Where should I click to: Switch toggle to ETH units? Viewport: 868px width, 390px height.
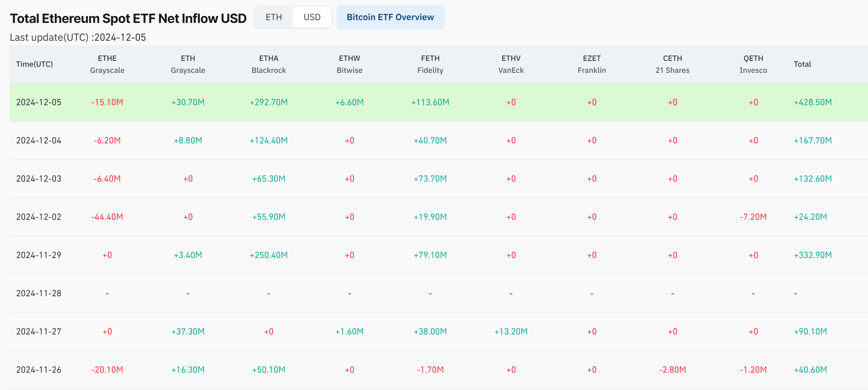pyautogui.click(x=273, y=17)
